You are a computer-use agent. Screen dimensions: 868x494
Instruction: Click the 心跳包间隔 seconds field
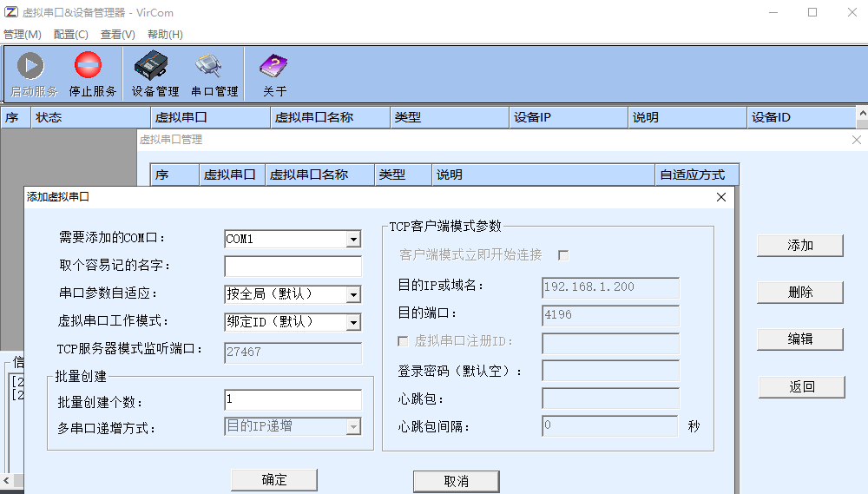pos(610,426)
